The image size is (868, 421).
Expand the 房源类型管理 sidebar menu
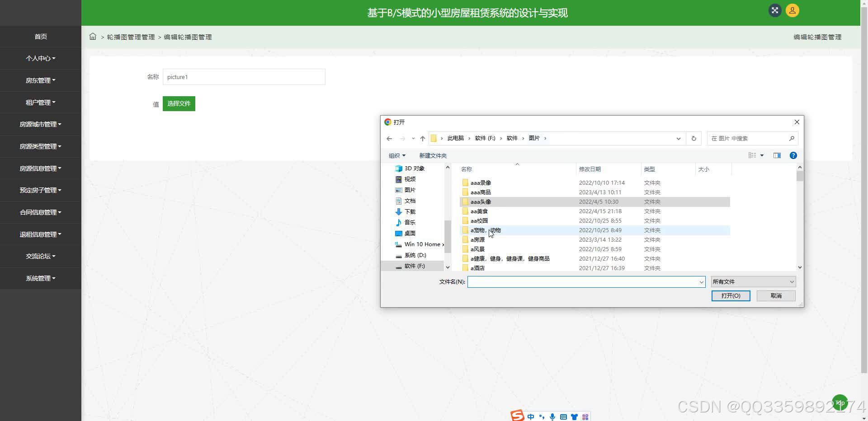(41, 146)
